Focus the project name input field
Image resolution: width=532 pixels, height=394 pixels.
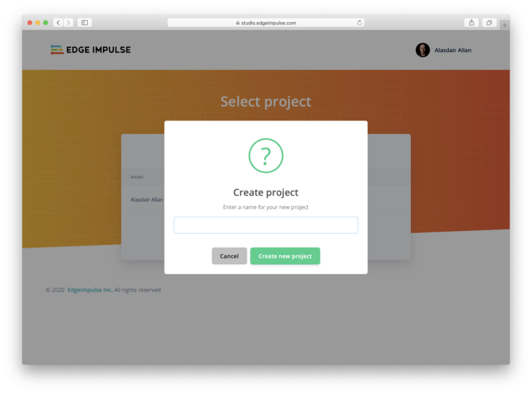(x=265, y=225)
